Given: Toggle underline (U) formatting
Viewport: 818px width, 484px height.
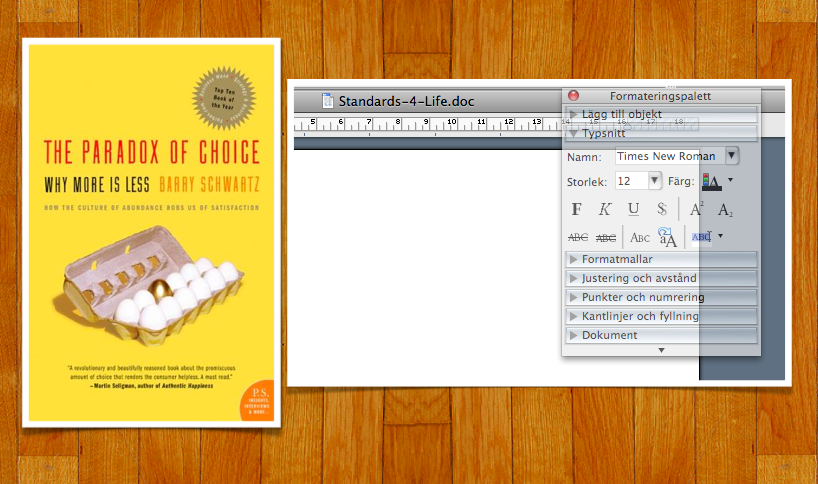Looking at the screenshot, I should coord(633,209).
